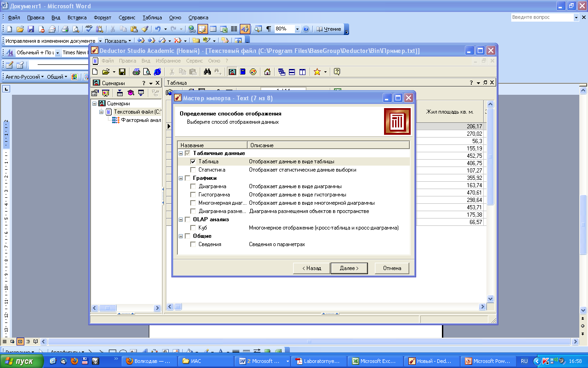The width and height of the screenshot is (588, 368).
Task: Enable the Куб checkbox
Action: pos(193,228)
